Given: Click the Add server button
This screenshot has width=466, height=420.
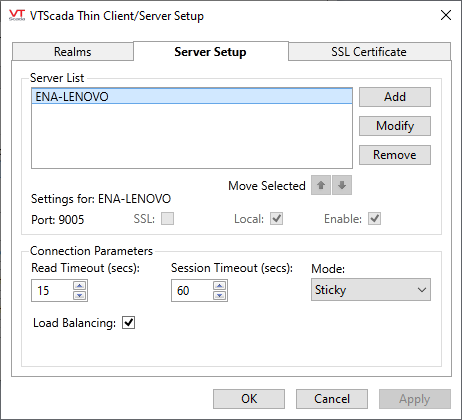Looking at the screenshot, I should tap(395, 97).
